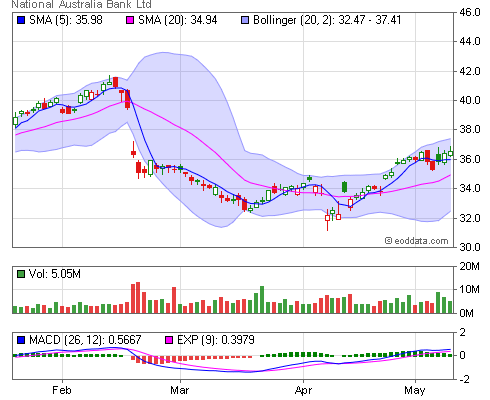Click the 30.0 price axis label
This screenshot has width=490, height=400.
pos(470,247)
